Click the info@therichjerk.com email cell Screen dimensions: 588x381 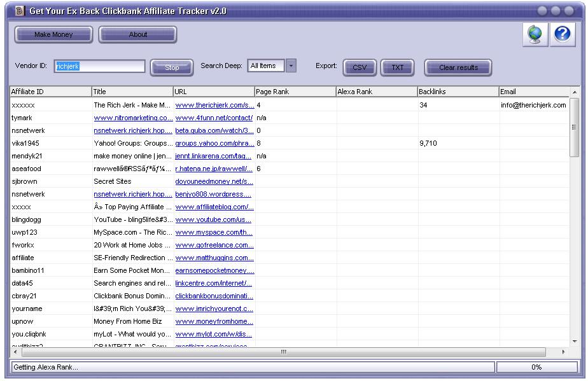tap(533, 106)
